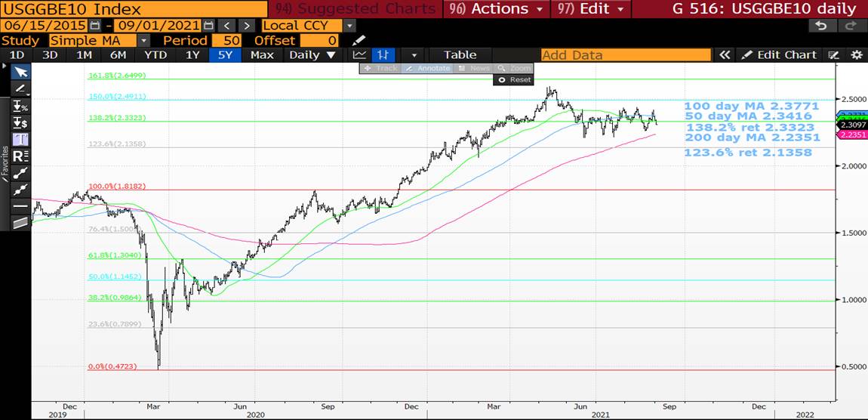Activate the text annotation T tool
Screen dimensions: 868x420
click(x=20, y=140)
